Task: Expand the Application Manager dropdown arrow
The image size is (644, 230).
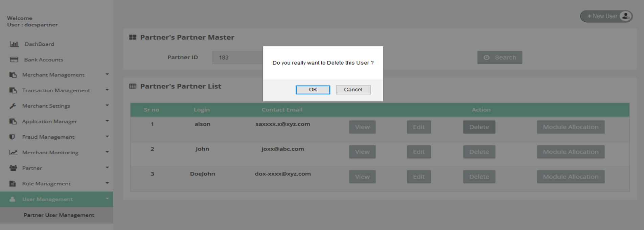Action: pyautogui.click(x=107, y=121)
